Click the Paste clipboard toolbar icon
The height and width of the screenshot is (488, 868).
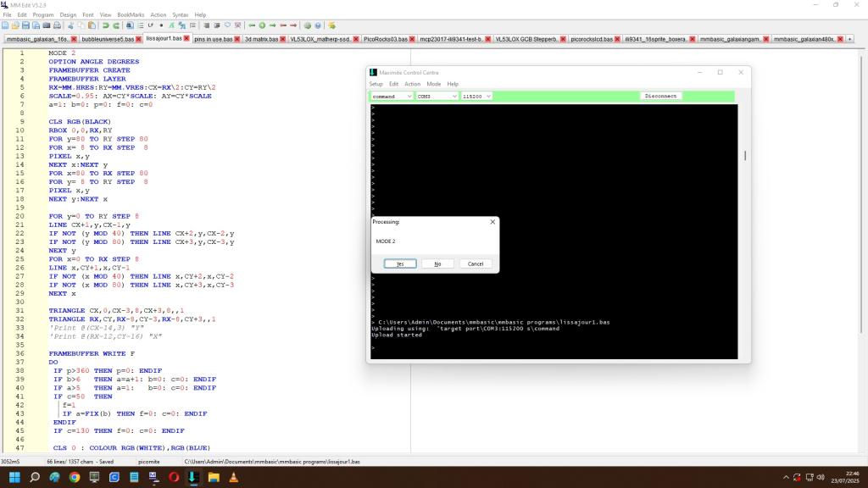pyautogui.click(x=91, y=25)
